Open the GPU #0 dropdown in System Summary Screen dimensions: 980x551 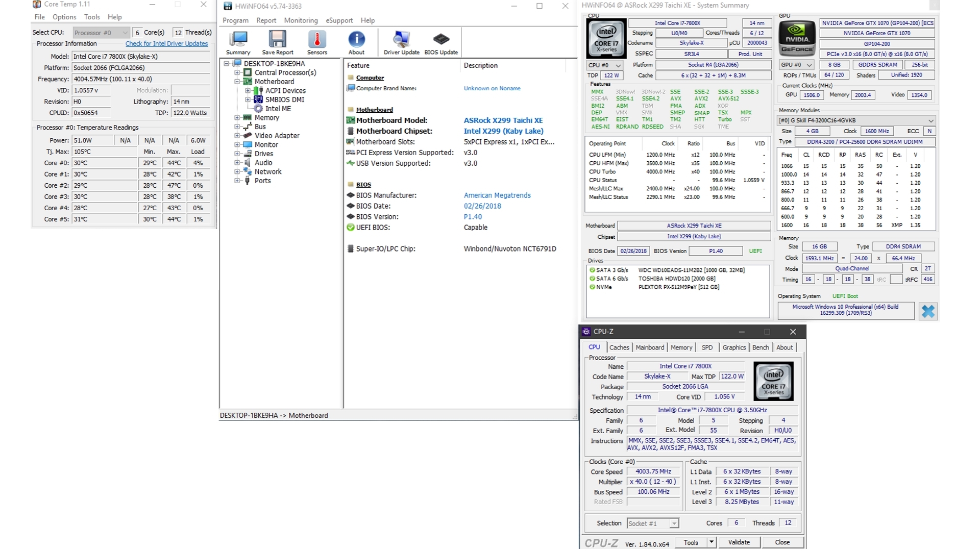click(x=796, y=65)
